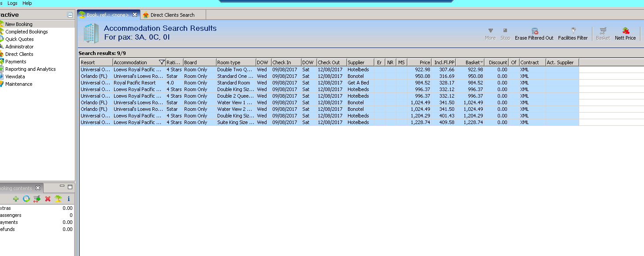Open the Facilities Filter funnel
This screenshot has width=644, height=256.
click(x=573, y=31)
